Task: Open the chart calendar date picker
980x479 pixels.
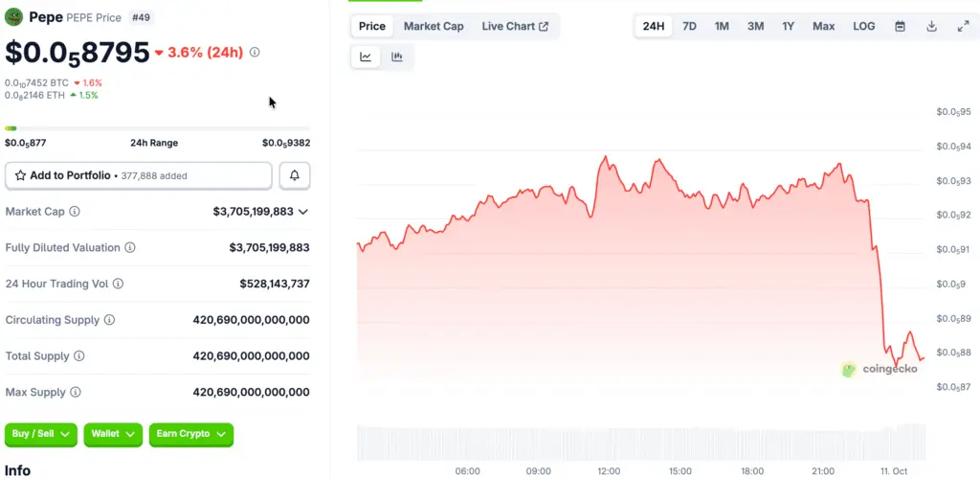Action: tap(900, 26)
